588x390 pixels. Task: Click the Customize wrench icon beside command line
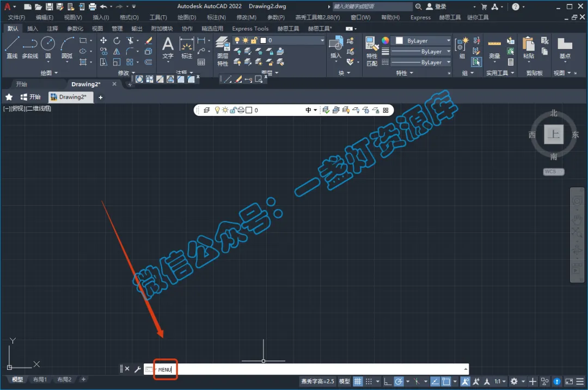click(137, 369)
